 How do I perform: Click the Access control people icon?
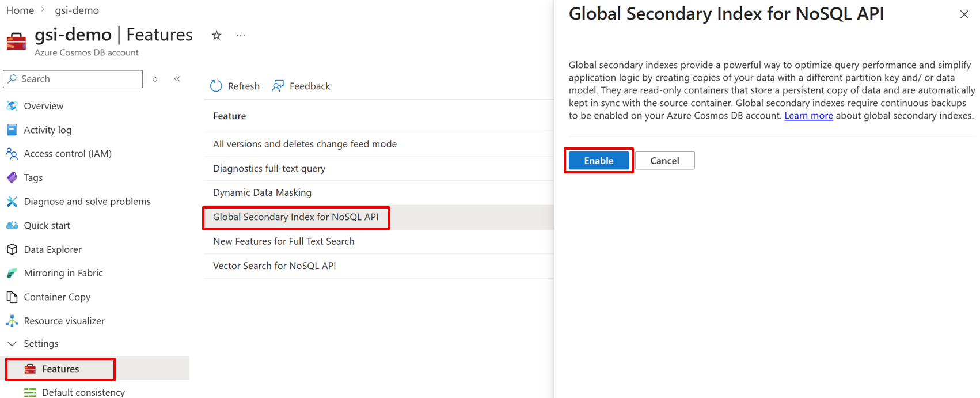coord(12,154)
